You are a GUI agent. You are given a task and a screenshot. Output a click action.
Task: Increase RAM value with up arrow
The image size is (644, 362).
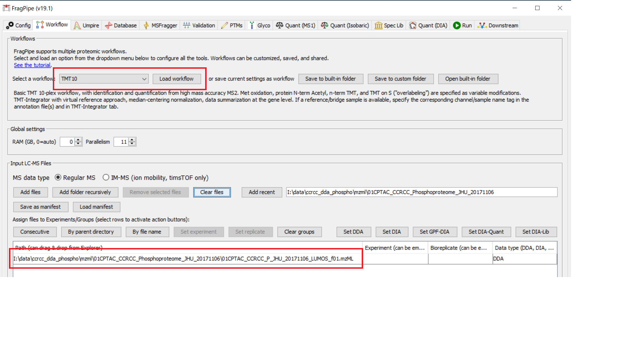79,140
